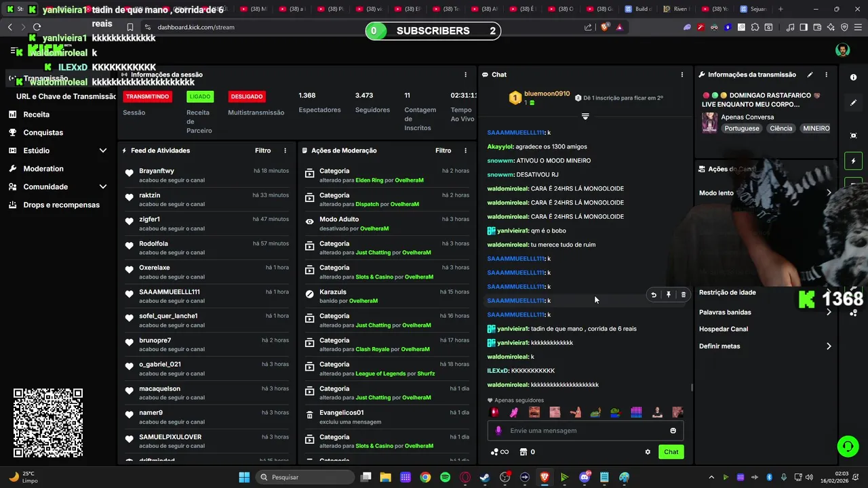The image size is (868, 488).
Task: Click the lightning bolt quick action
Action: [x=853, y=161]
